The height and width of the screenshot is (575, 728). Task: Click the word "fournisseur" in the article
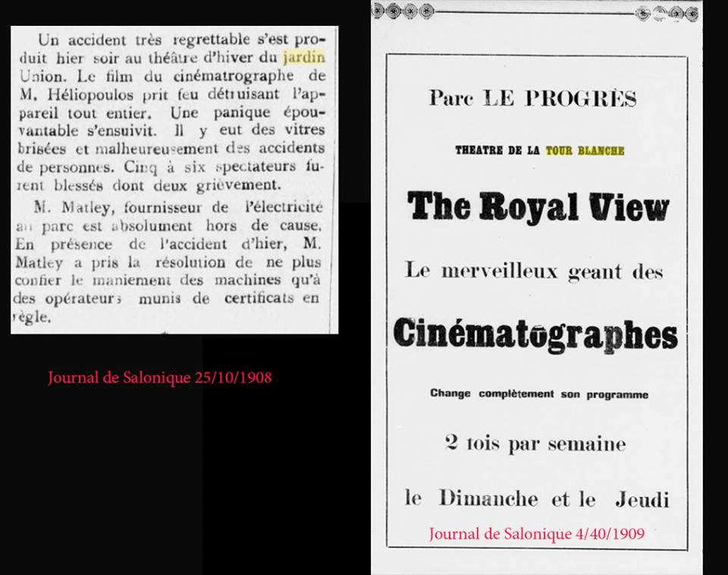coord(162,208)
